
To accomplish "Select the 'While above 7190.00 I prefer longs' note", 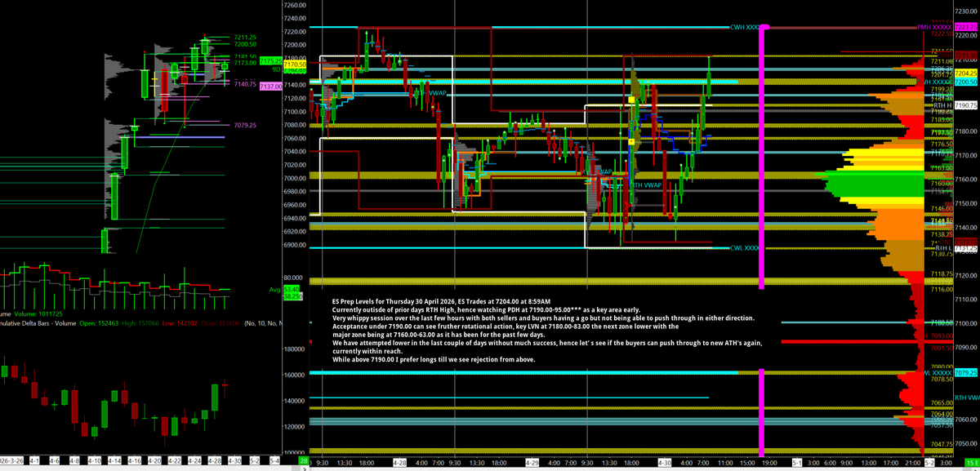I will [434, 358].
